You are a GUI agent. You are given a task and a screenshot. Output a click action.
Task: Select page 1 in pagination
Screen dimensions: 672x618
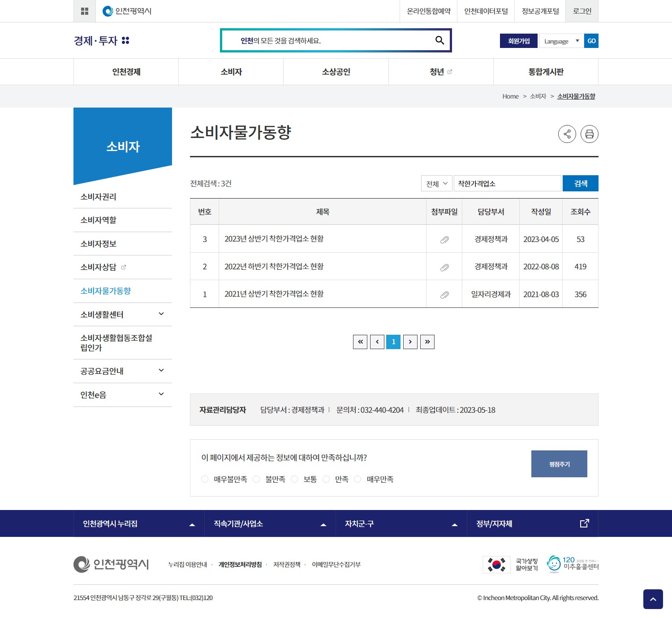(x=393, y=342)
